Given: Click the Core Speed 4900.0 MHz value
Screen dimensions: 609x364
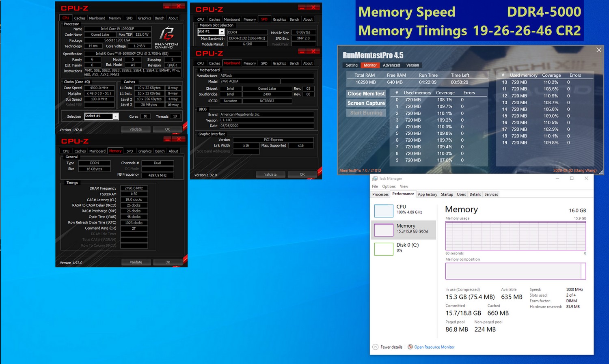Looking at the screenshot, I should click(99, 88).
